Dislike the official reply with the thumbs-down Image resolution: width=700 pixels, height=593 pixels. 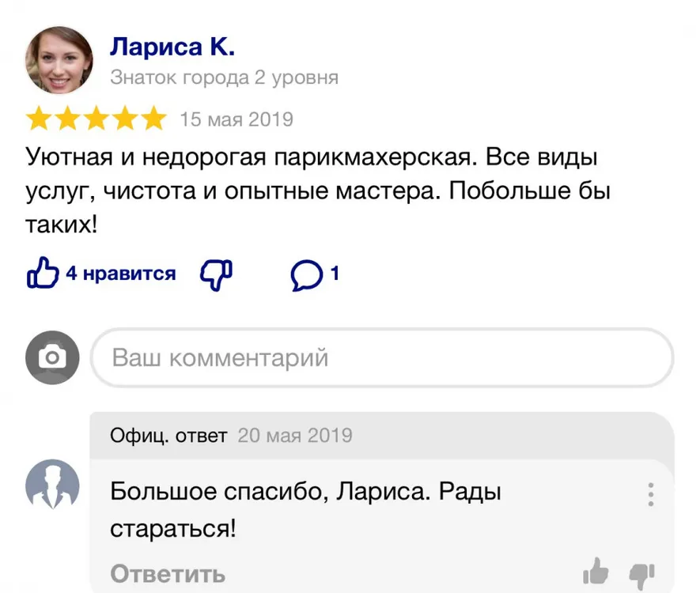point(641,572)
